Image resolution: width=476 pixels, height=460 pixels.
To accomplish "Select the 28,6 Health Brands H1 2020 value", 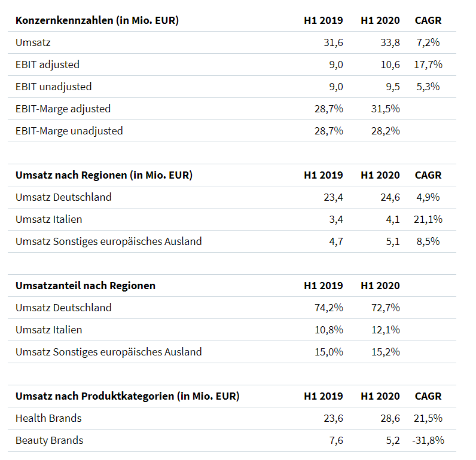I will [389, 418].
